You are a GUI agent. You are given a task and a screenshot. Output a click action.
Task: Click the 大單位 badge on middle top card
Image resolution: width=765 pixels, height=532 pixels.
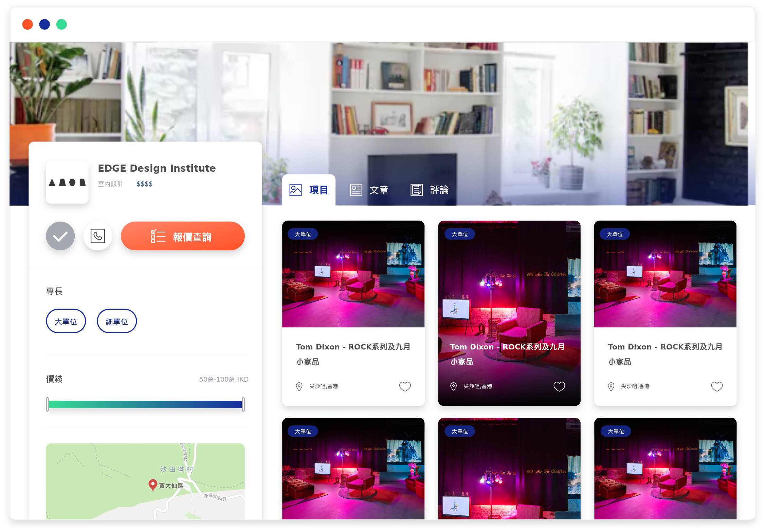point(460,234)
